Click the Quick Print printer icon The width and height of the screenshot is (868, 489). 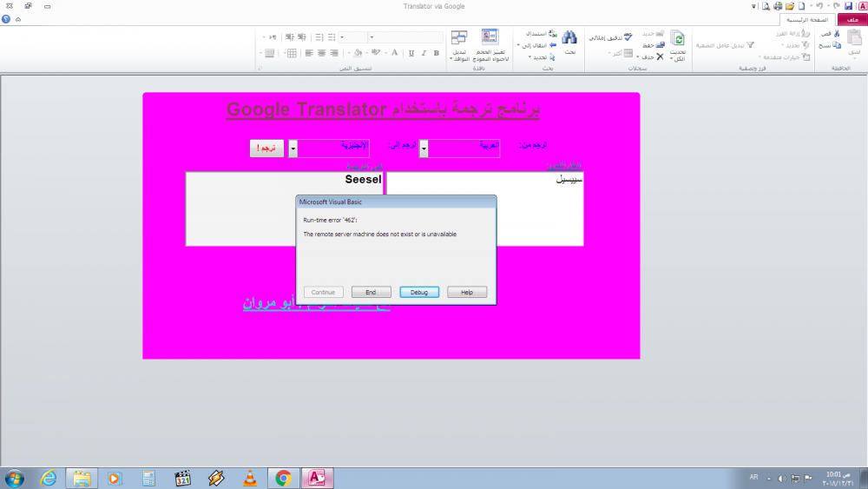(778, 6)
